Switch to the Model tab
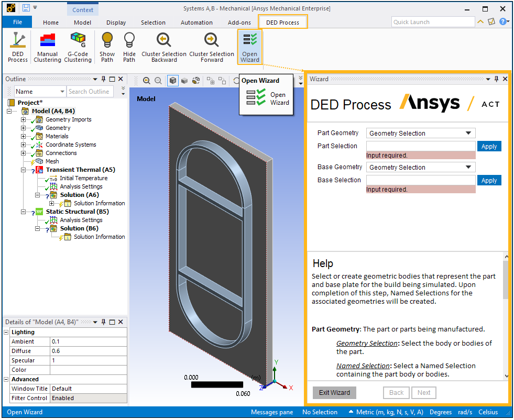 83,23
